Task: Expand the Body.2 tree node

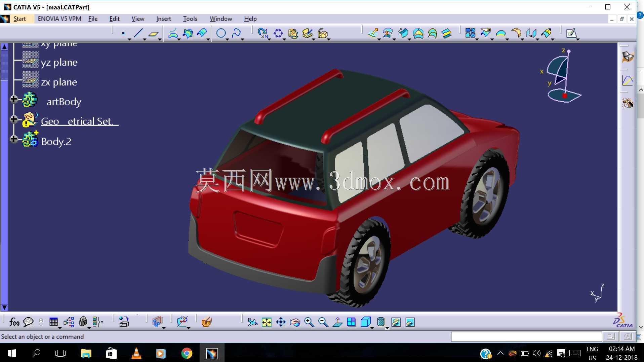Action: (x=13, y=139)
